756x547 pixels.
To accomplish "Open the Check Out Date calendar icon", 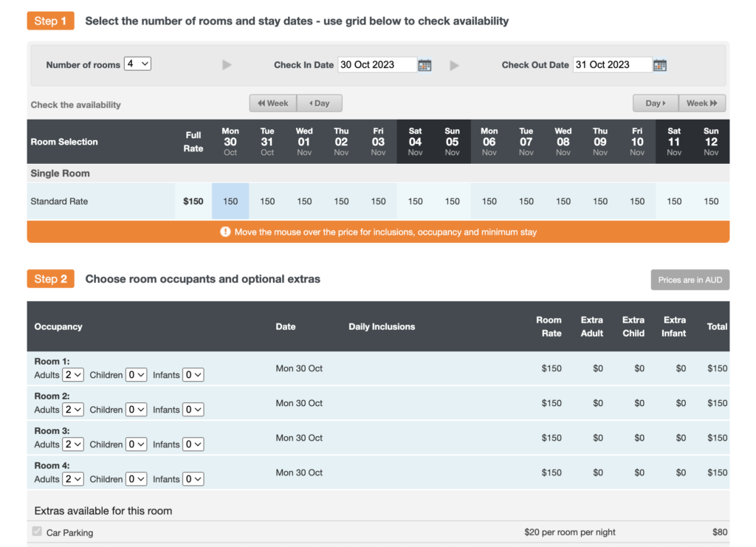I will 659,65.
